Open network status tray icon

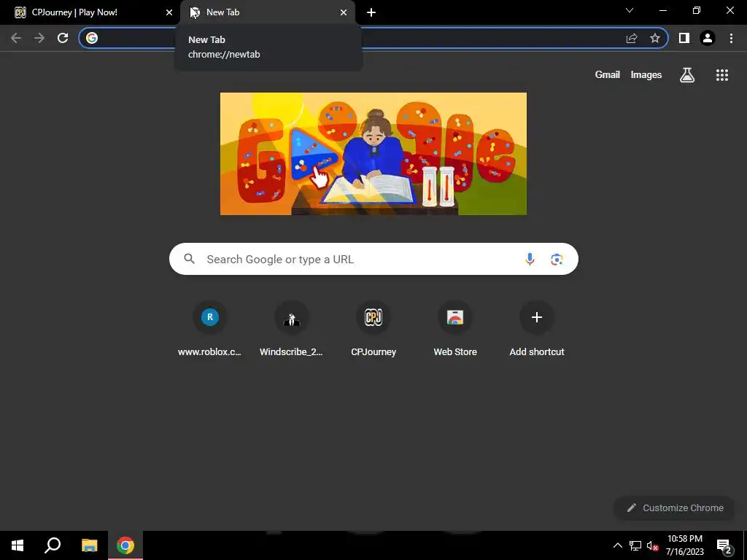click(x=635, y=545)
